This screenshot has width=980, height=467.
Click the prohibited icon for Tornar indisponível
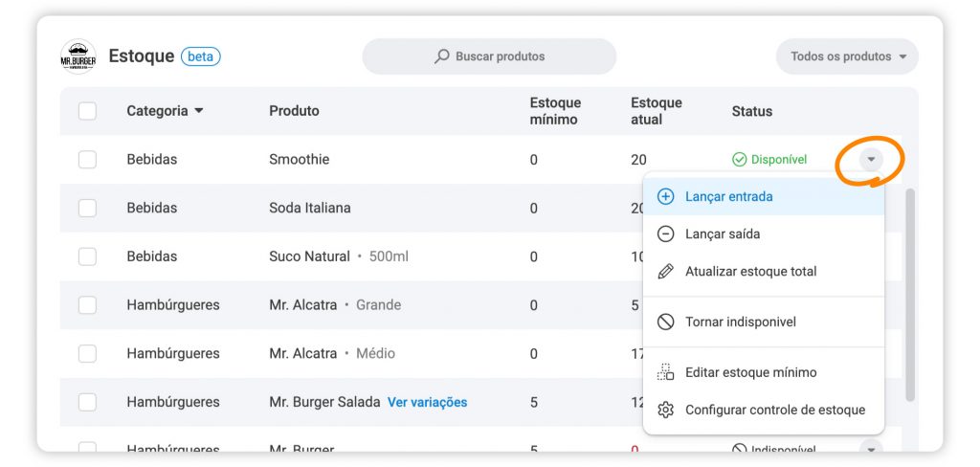666,322
